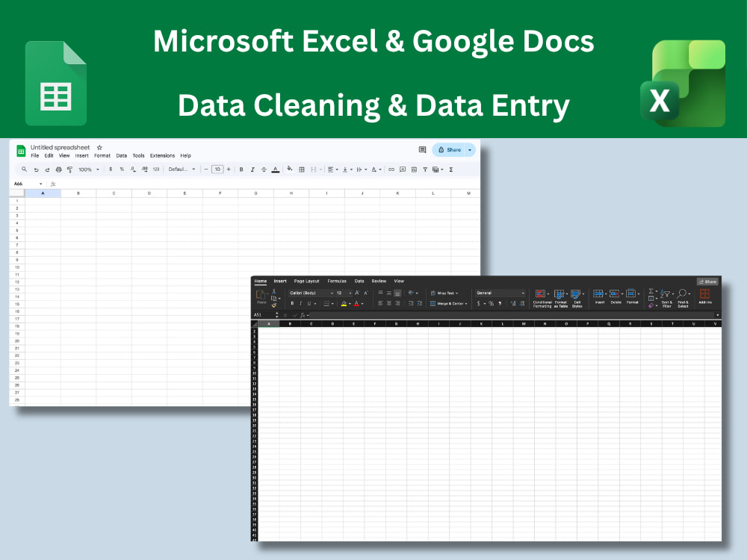Click the print icon in Google Sheets
This screenshot has height=560, width=747.
click(x=58, y=169)
